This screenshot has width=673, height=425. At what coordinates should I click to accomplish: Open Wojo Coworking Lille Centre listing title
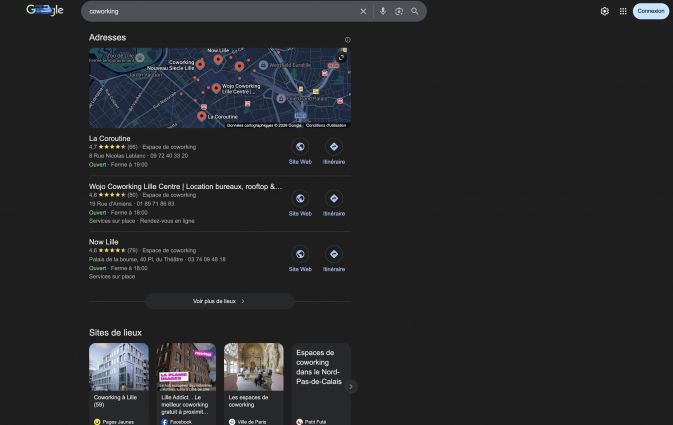[185, 186]
